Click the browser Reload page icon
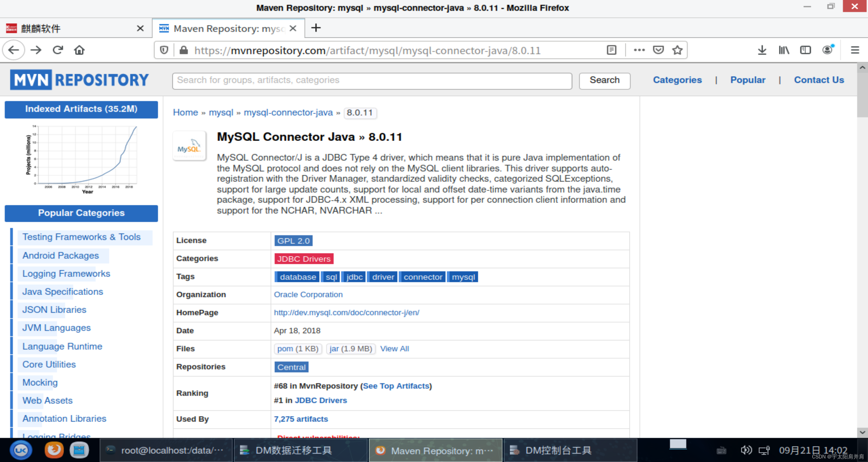This screenshot has height=462, width=868. (x=58, y=50)
